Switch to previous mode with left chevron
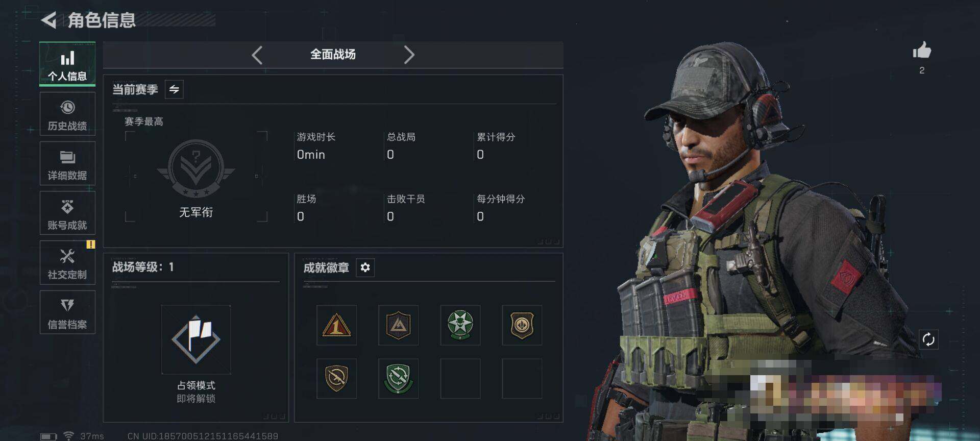Viewport: 980px width, 441px height. click(257, 55)
